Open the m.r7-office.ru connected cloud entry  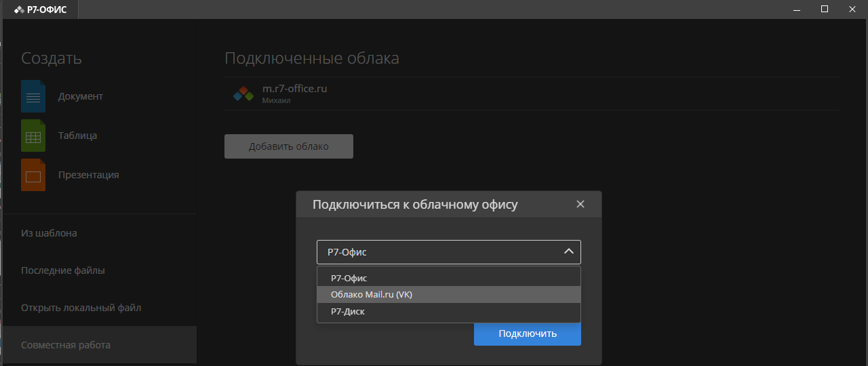tap(532, 94)
